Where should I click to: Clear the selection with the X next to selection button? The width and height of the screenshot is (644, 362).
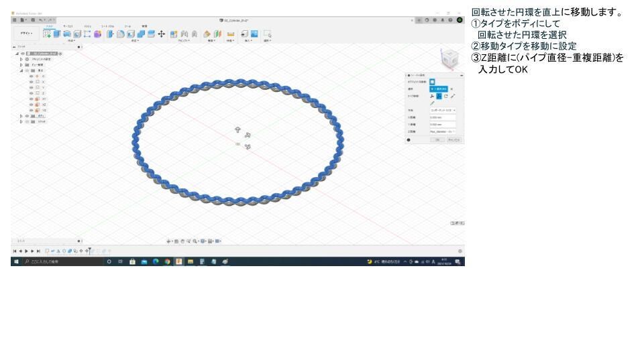coord(451,89)
